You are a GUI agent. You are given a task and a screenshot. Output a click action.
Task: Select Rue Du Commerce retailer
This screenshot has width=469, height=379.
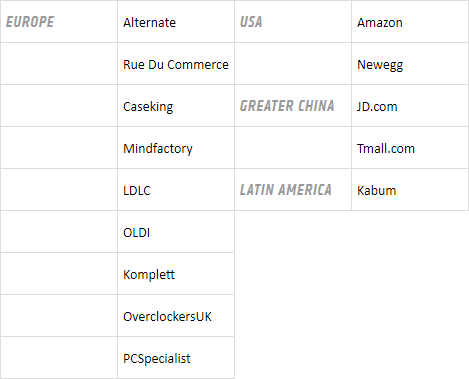[x=176, y=65]
